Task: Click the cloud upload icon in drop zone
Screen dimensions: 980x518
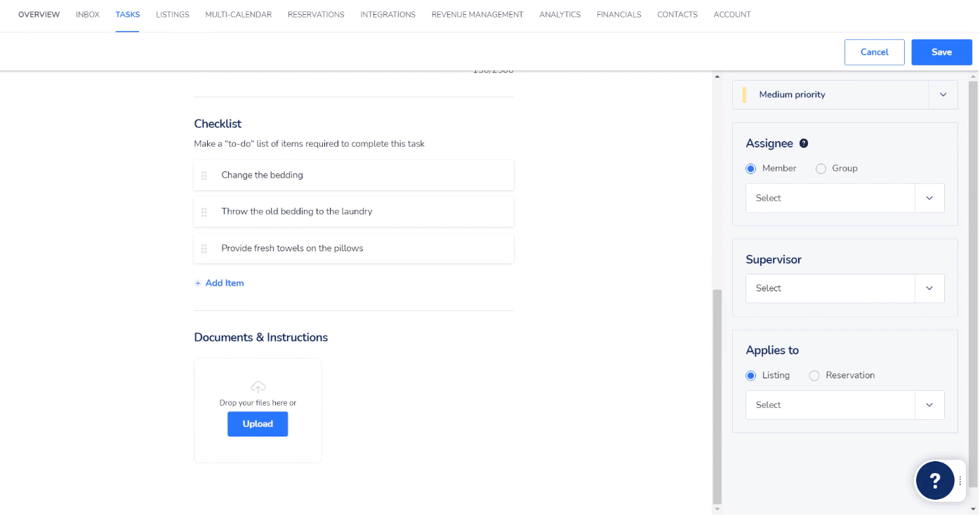Action: (258, 387)
